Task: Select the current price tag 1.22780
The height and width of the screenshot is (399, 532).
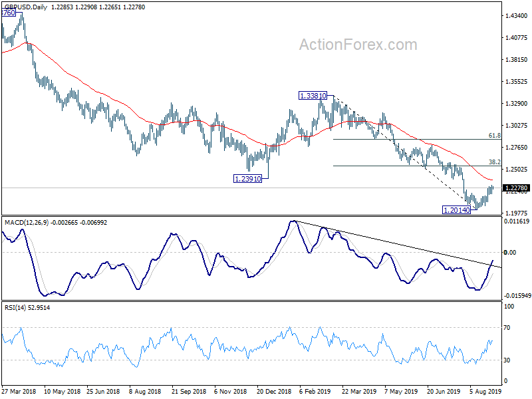Action: (517, 188)
